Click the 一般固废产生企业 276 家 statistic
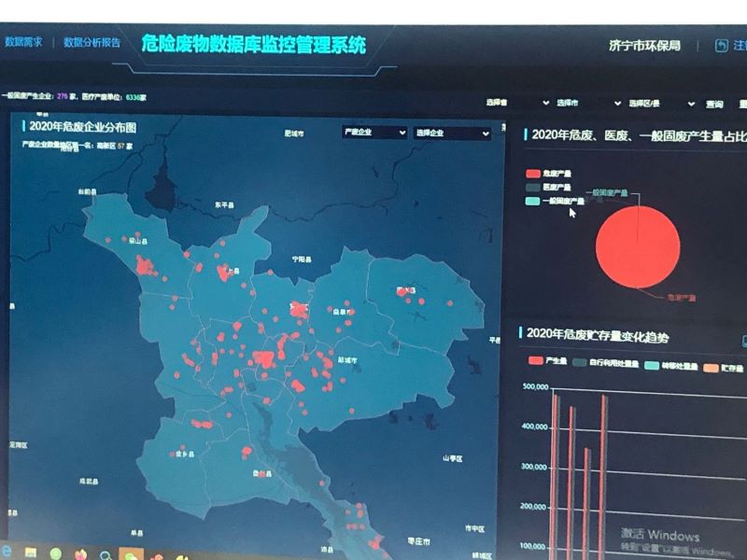The height and width of the screenshot is (560, 747). pos(39,96)
